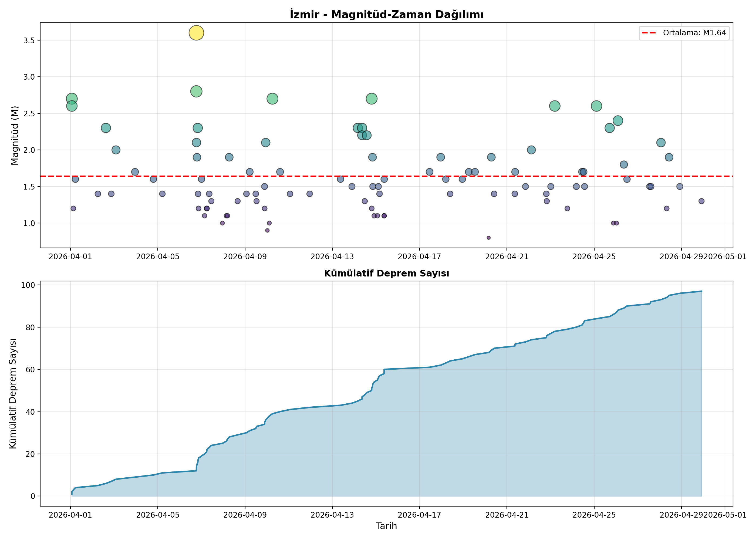Click the "2026-04-25" label under the scatter plot
Viewport: 756px width, 540px height.
pyautogui.click(x=594, y=257)
